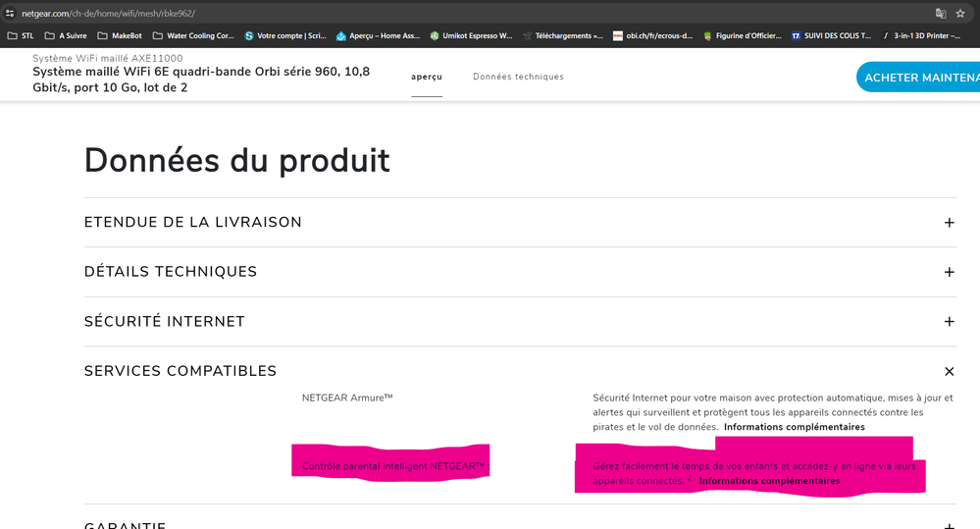Open the MakeBot bookmarks folder
The width and height of the screenshot is (980, 529).
[120, 35]
